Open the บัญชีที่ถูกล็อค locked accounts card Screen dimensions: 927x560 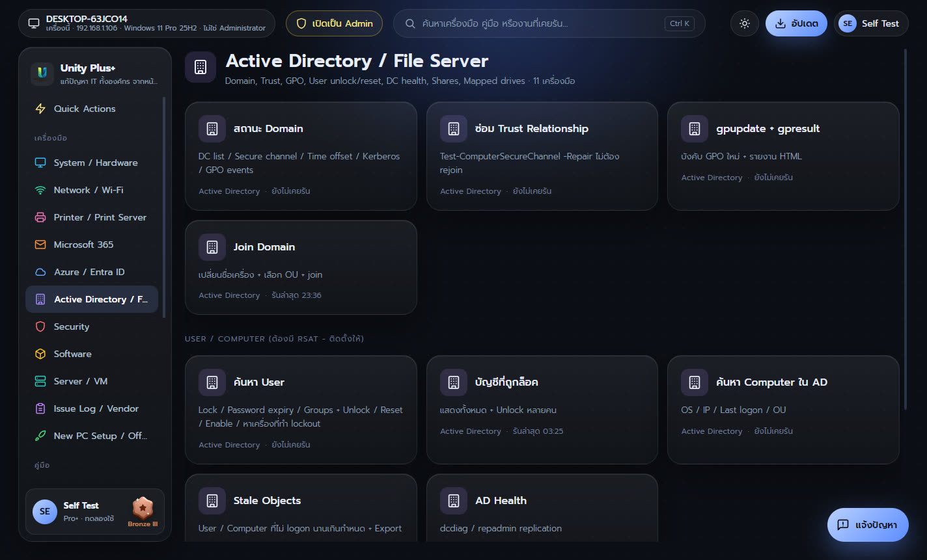(x=542, y=410)
